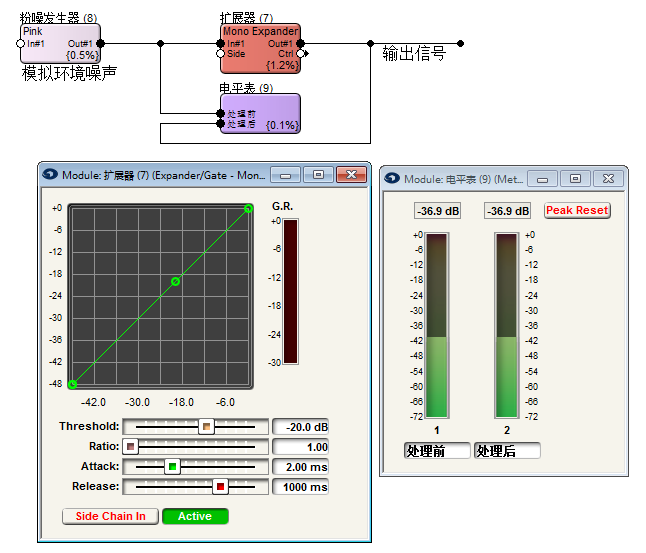Click the meter 2 peak readout -36.9 dB
The image size is (646, 553).
pos(508,211)
